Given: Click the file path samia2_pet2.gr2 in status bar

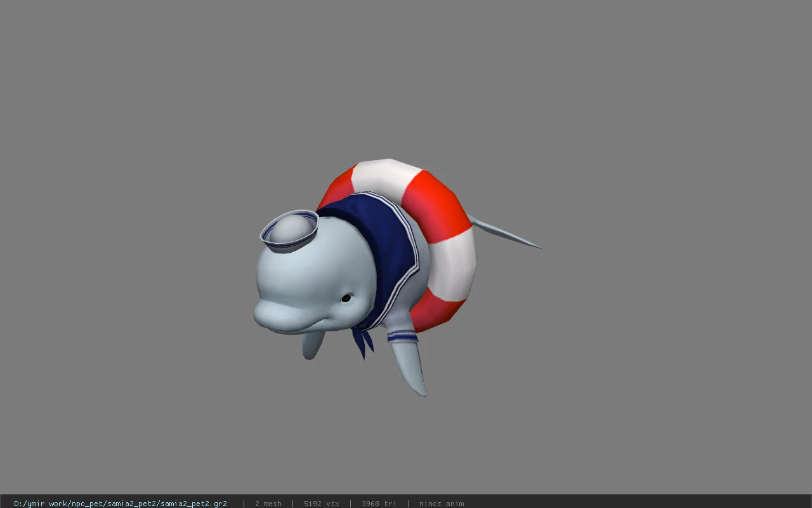Looking at the screenshot, I should 121,503.
